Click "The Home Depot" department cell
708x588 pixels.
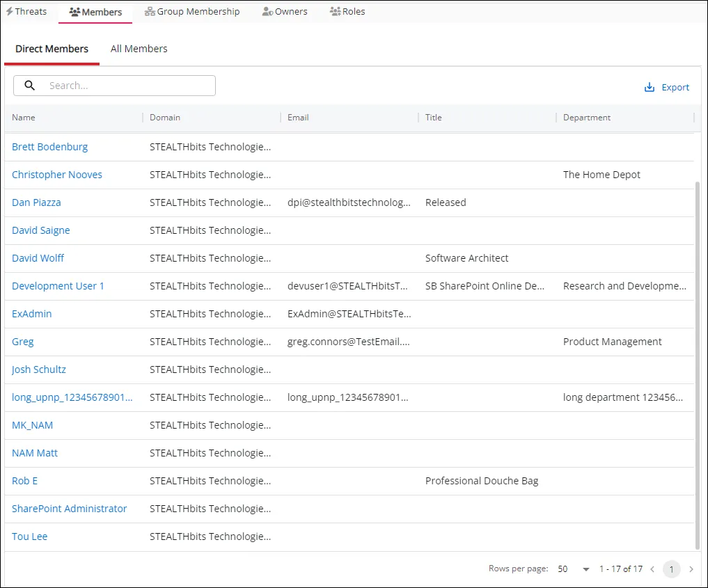[x=601, y=175]
